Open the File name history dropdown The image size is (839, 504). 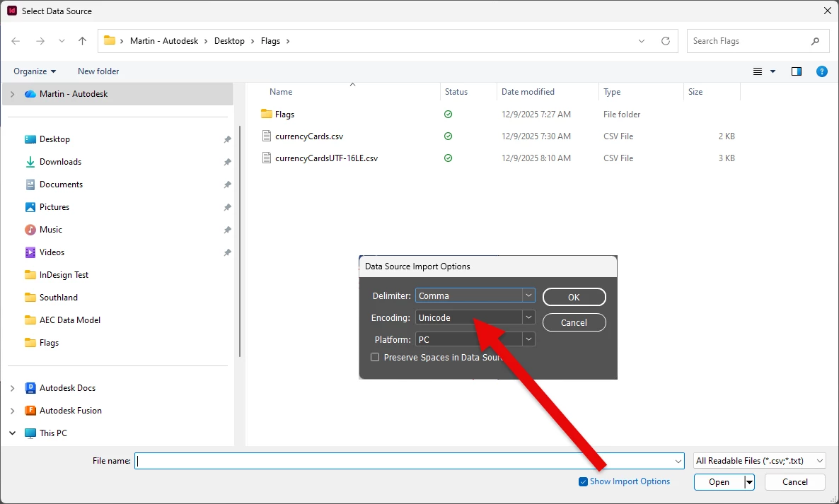click(x=678, y=461)
